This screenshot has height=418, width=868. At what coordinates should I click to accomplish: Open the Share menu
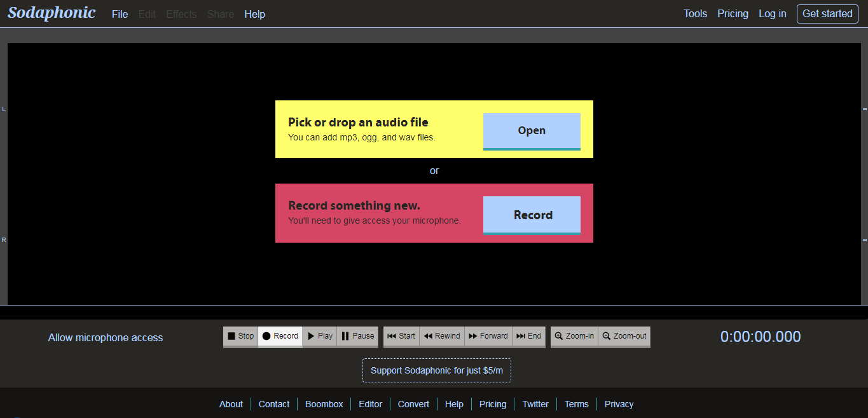pyautogui.click(x=221, y=14)
